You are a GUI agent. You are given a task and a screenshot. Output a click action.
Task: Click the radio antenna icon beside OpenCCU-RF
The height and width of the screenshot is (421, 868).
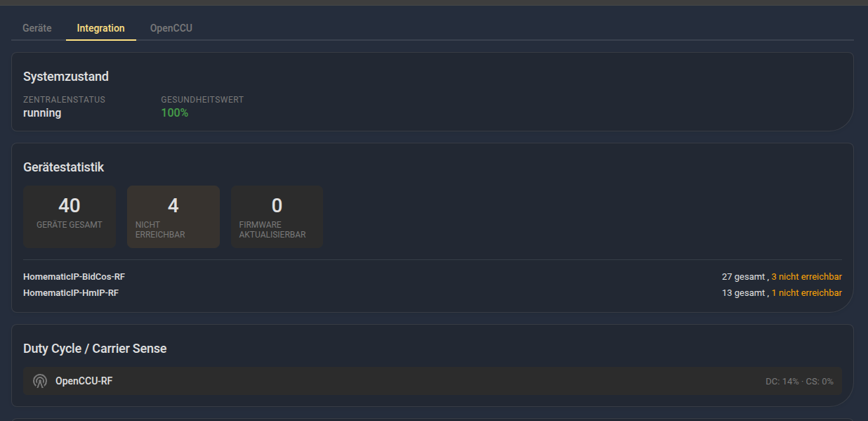pos(40,381)
